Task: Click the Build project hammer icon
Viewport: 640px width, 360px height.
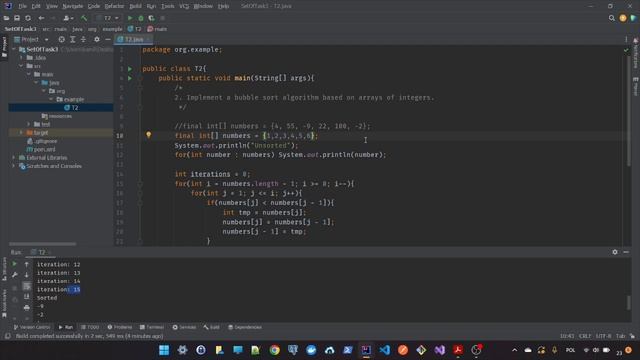Action: click(x=84, y=18)
